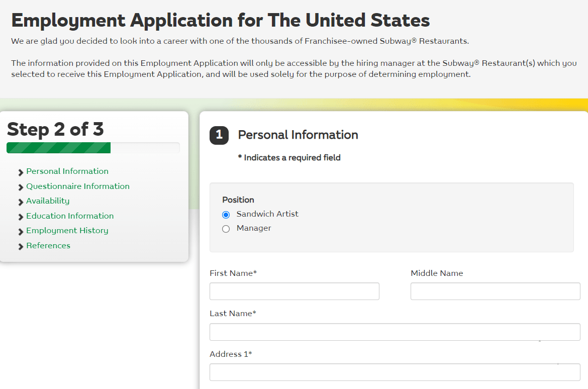The height and width of the screenshot is (389, 588).
Task: Choose the Manager position option
Action: click(226, 229)
